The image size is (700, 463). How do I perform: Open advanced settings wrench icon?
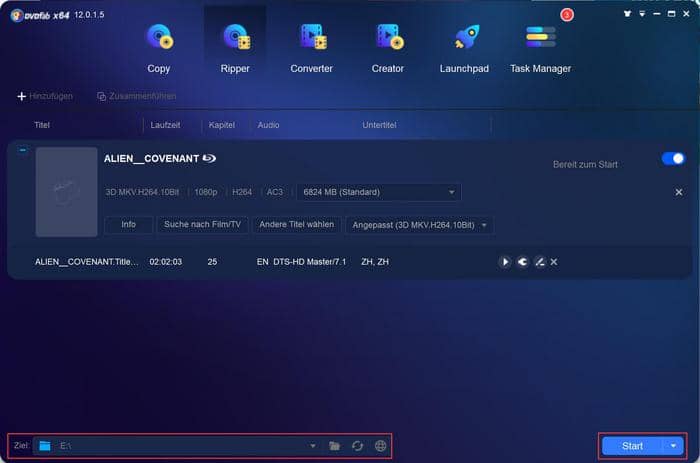coord(522,262)
